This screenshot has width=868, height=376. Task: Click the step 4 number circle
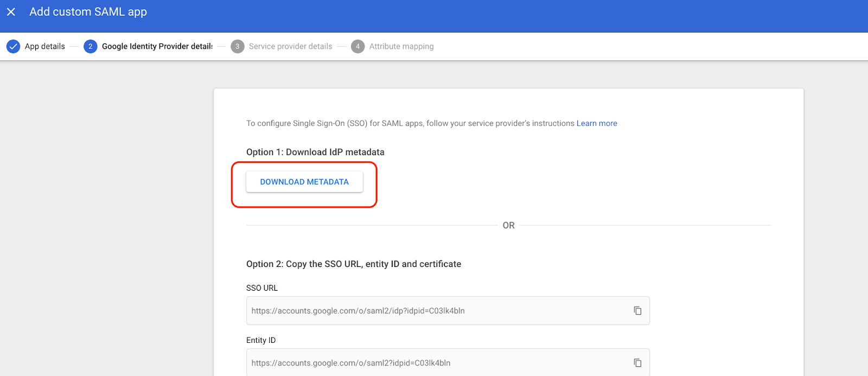pyautogui.click(x=358, y=47)
